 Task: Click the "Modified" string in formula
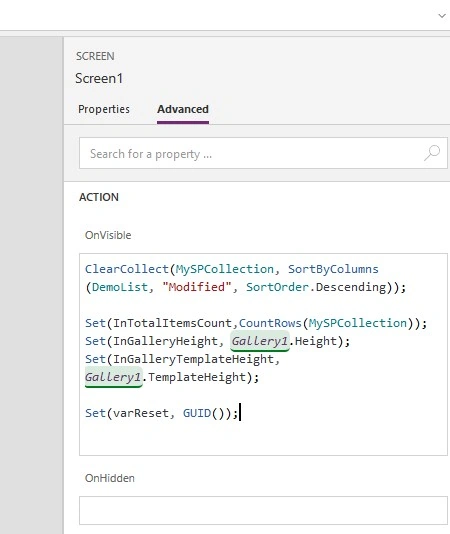197,287
